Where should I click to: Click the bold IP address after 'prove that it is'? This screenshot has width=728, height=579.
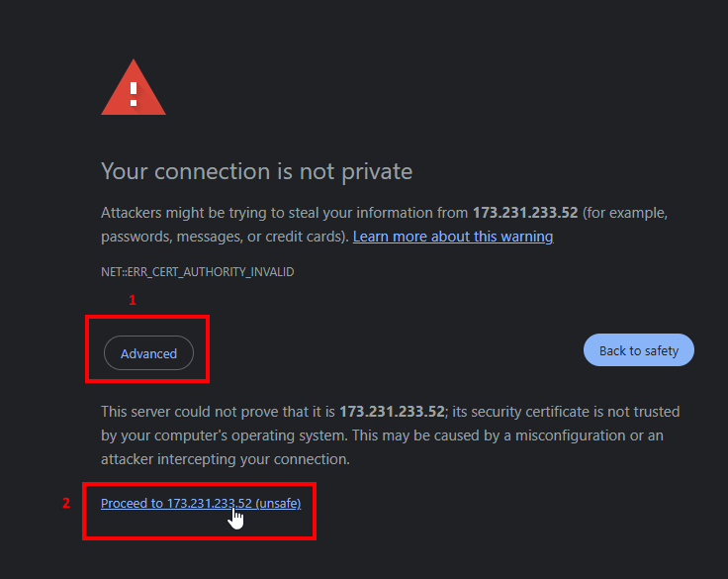point(392,411)
